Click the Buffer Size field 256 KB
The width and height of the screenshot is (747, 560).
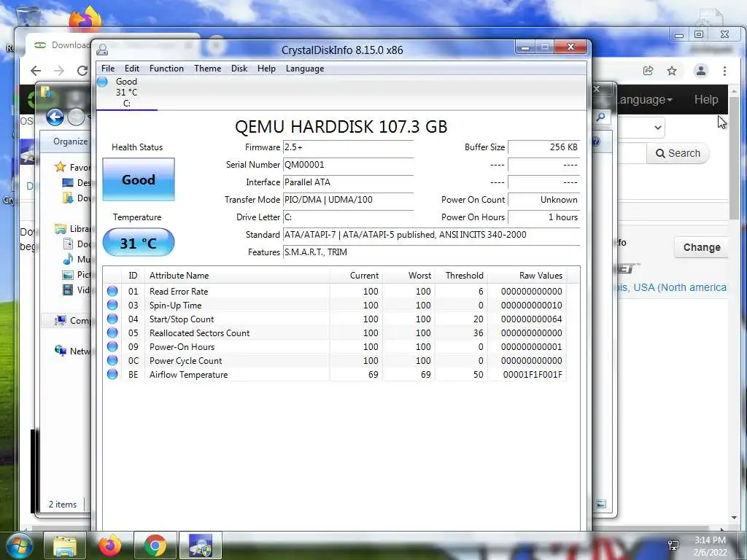click(544, 147)
